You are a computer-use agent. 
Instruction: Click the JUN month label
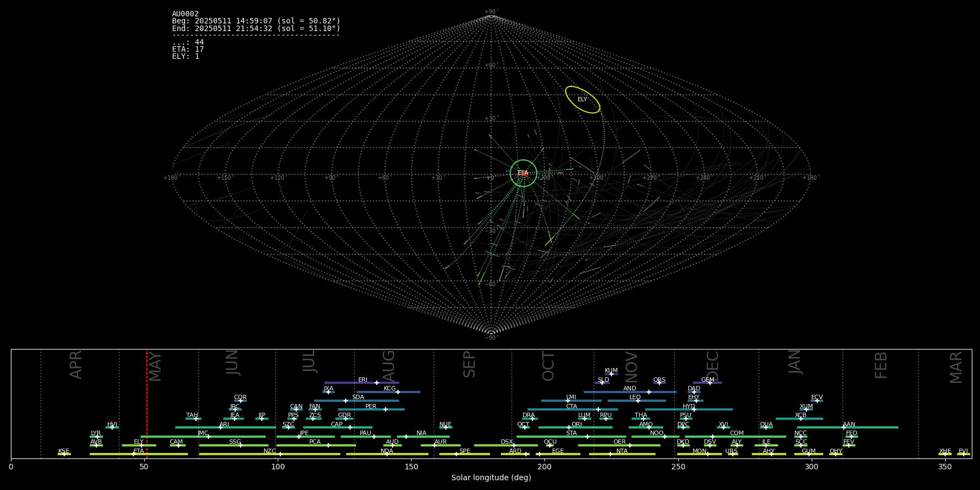pos(232,362)
